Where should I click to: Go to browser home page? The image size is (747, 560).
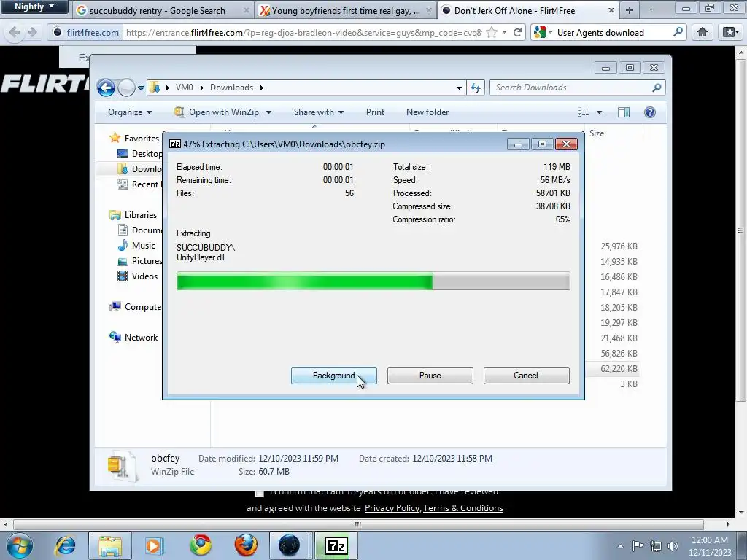[703, 32]
